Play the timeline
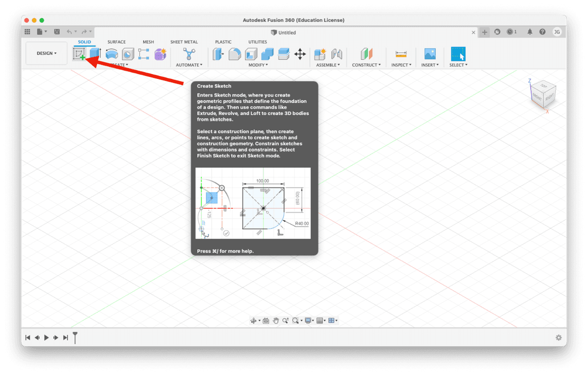 coord(47,337)
